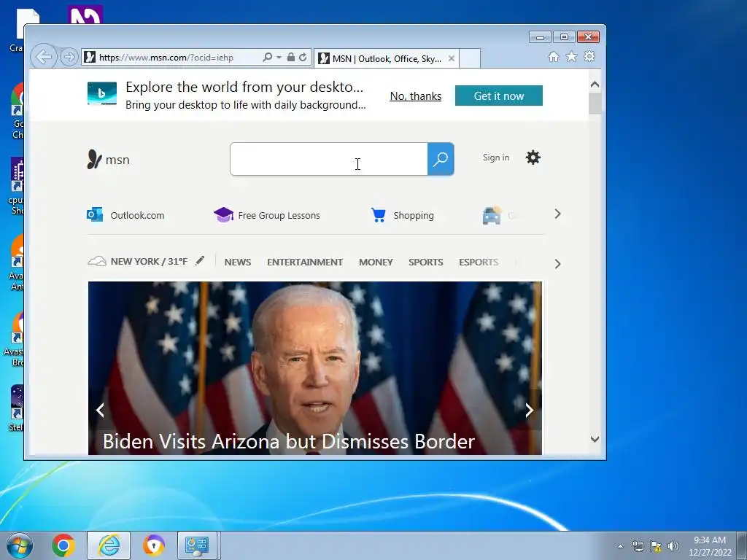This screenshot has width=747, height=560.
Task: Open the volume speaker tray icon
Action: pos(673,546)
